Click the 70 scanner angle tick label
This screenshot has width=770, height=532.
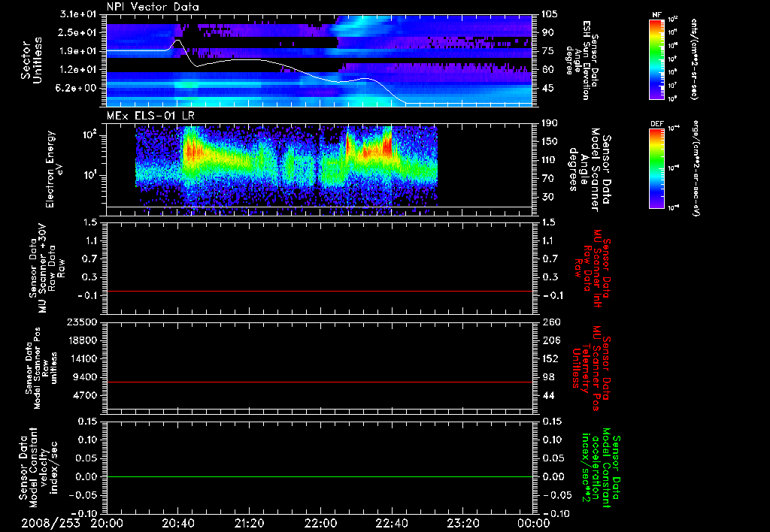(547, 179)
